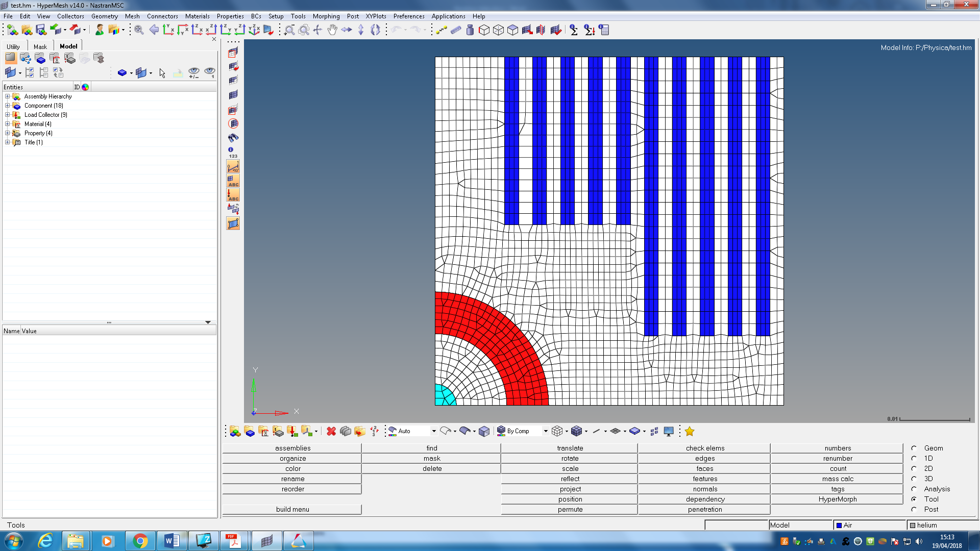Choose the Analysis radio button
The image size is (980, 551).
point(914,489)
